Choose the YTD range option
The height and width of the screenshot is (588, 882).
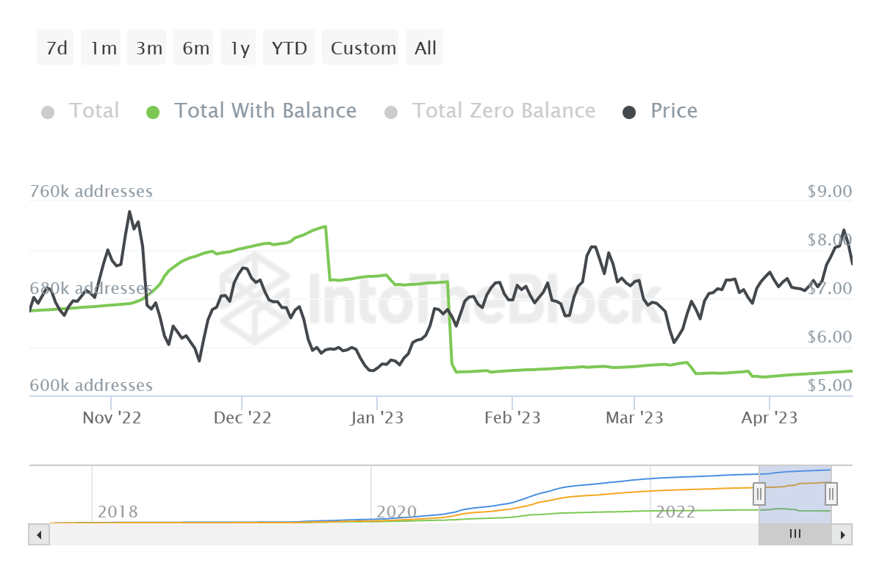pyautogui.click(x=289, y=49)
